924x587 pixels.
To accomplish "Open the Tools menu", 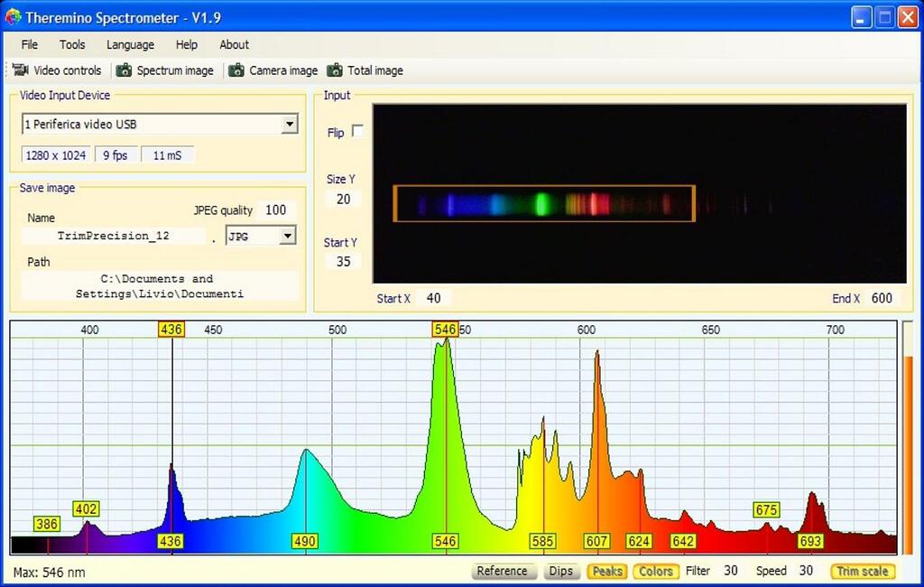I will point(71,44).
